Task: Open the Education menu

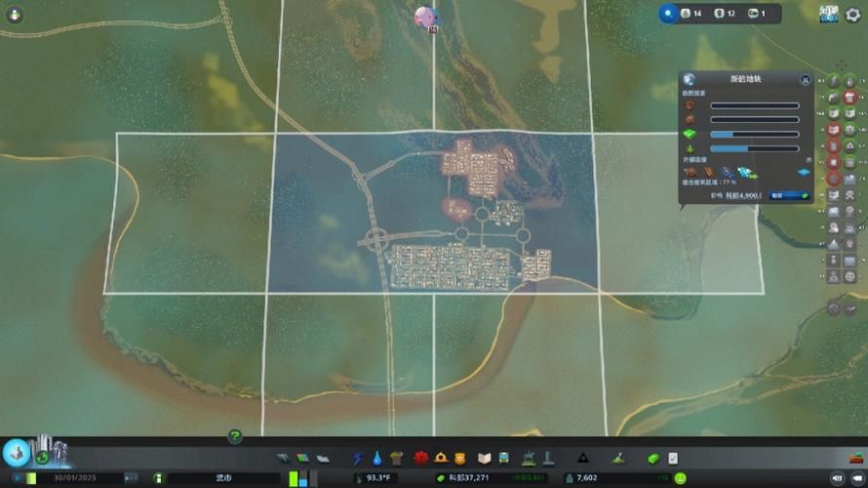Action: 485,458
